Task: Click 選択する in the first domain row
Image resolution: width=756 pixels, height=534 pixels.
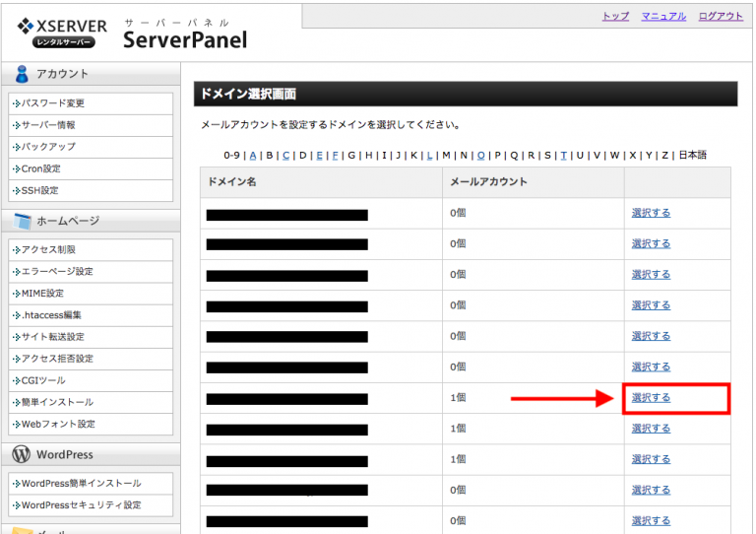Action: [x=651, y=213]
